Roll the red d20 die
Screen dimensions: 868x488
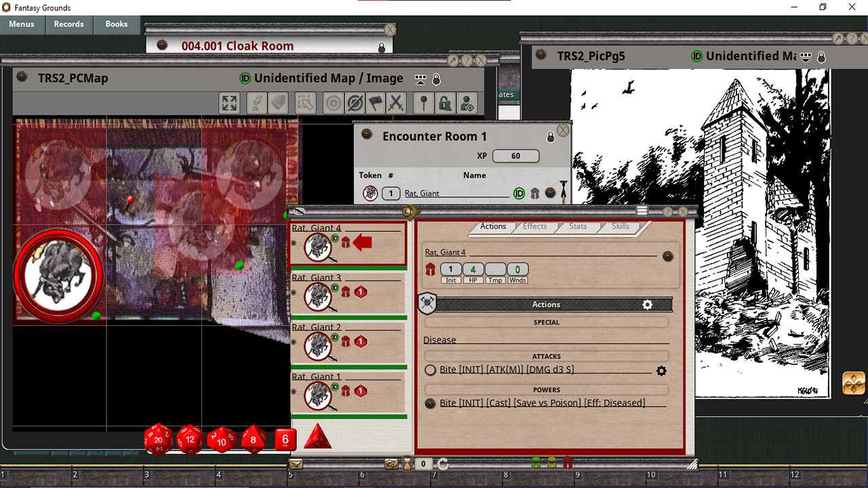tap(159, 439)
